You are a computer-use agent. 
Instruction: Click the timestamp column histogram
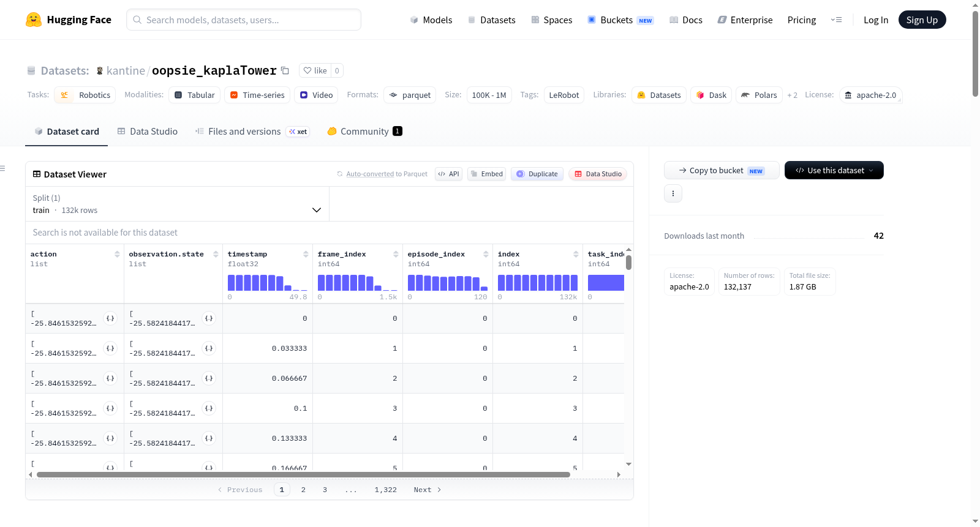[268, 283]
